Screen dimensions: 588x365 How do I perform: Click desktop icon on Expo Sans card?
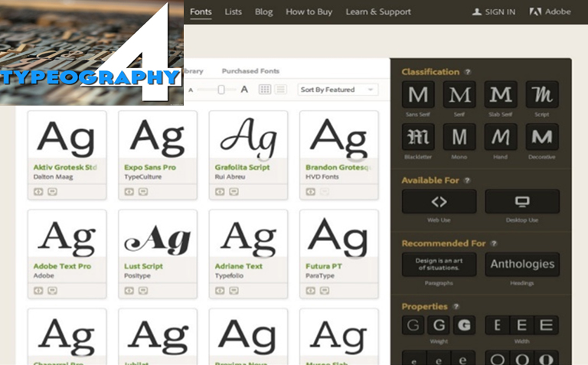[x=143, y=192]
